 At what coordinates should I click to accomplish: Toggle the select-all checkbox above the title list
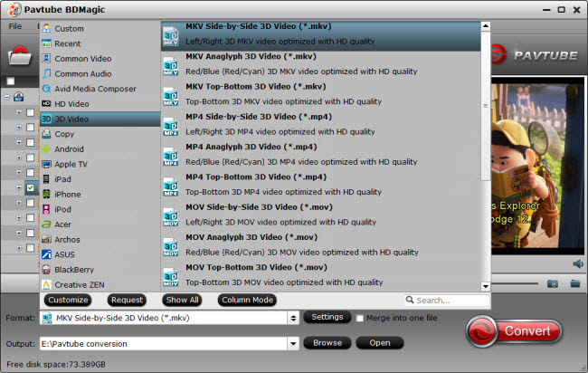[11, 81]
